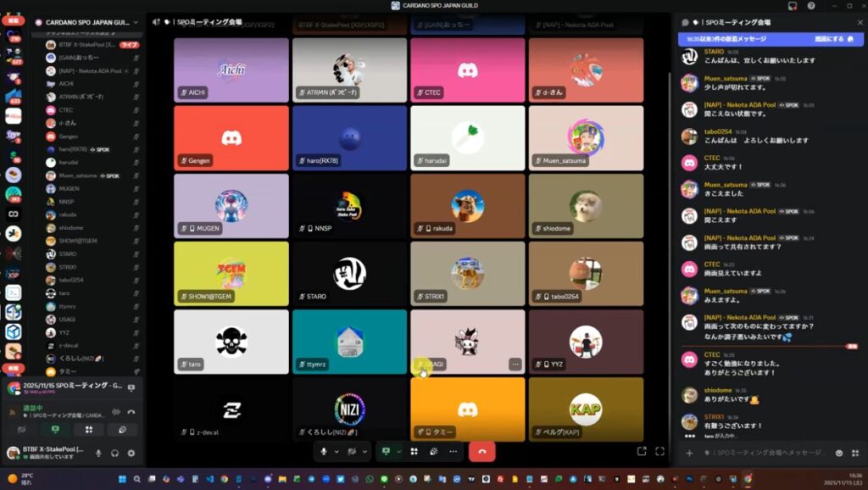Click the chat message input field
The height and width of the screenshot is (490, 868).
coord(763,453)
